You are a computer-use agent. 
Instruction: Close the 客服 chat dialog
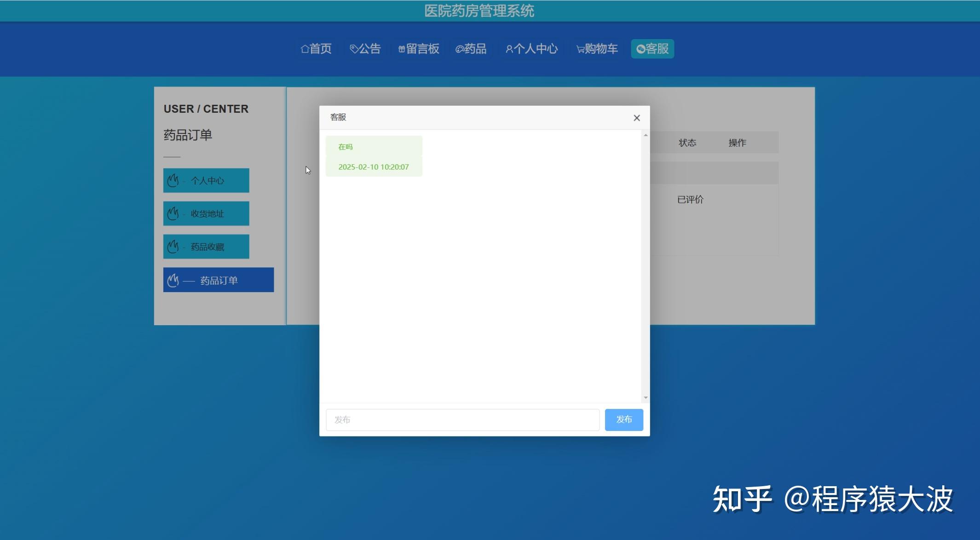[636, 118]
